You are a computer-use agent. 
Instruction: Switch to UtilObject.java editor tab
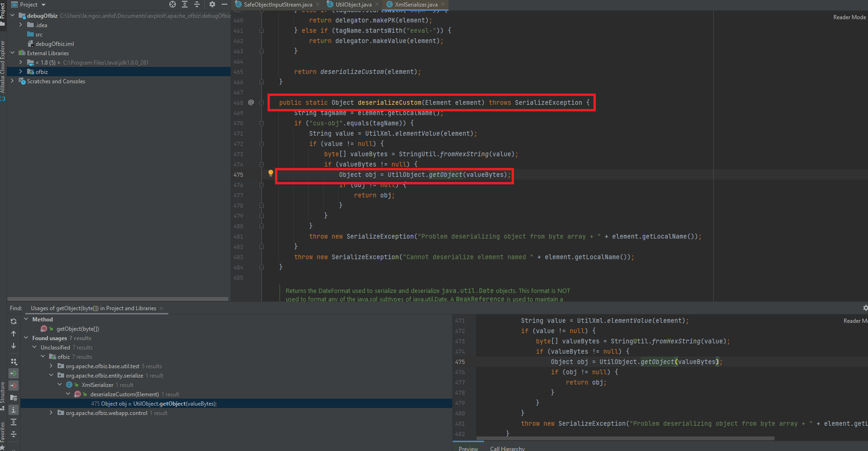353,5
